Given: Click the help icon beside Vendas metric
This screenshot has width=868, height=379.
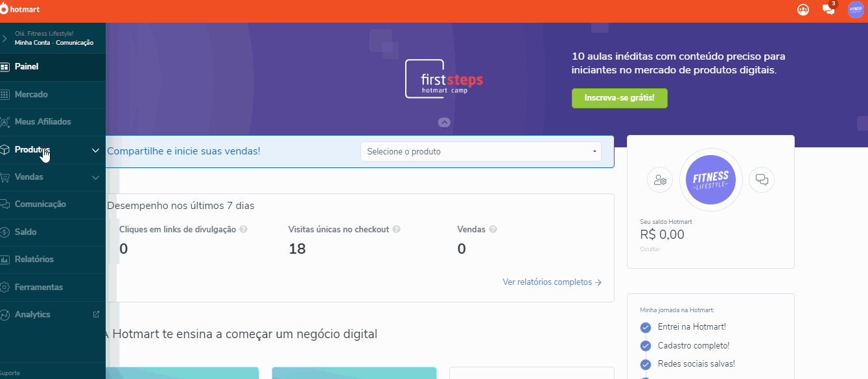Looking at the screenshot, I should point(493,229).
